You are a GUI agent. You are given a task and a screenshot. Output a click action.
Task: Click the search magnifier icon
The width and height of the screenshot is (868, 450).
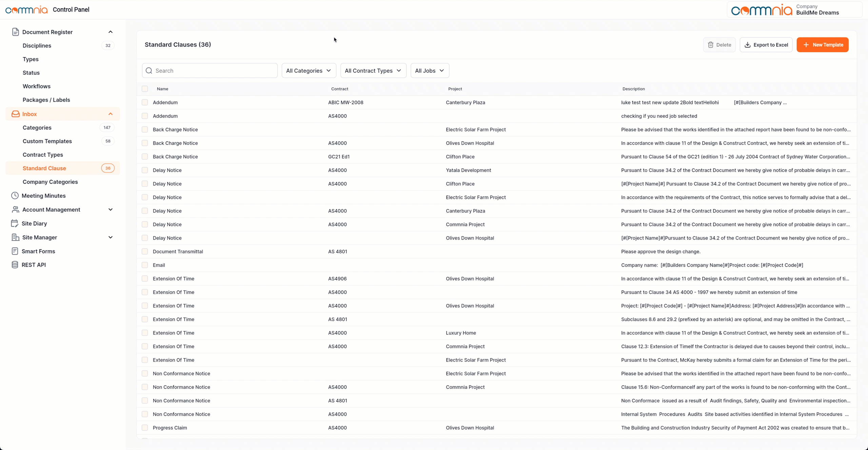149,70
